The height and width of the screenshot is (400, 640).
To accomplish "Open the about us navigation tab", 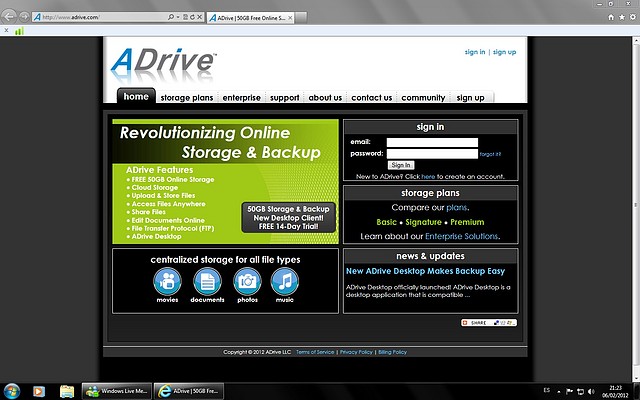I will tap(325, 98).
